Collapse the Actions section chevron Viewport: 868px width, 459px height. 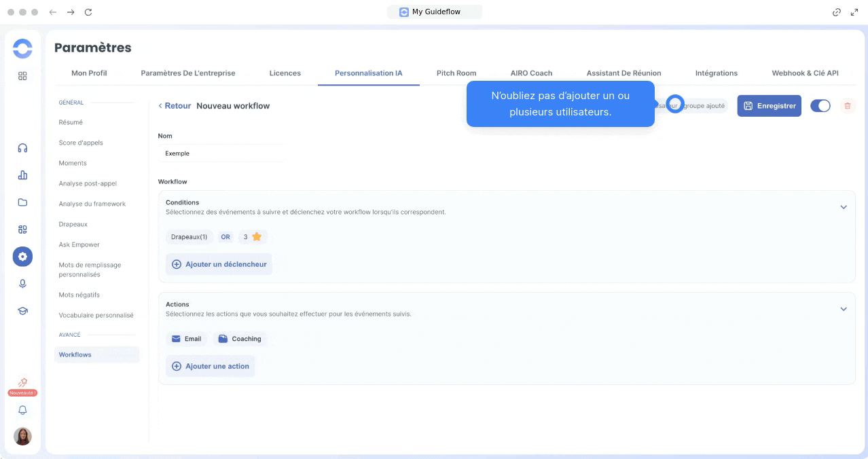pos(844,309)
